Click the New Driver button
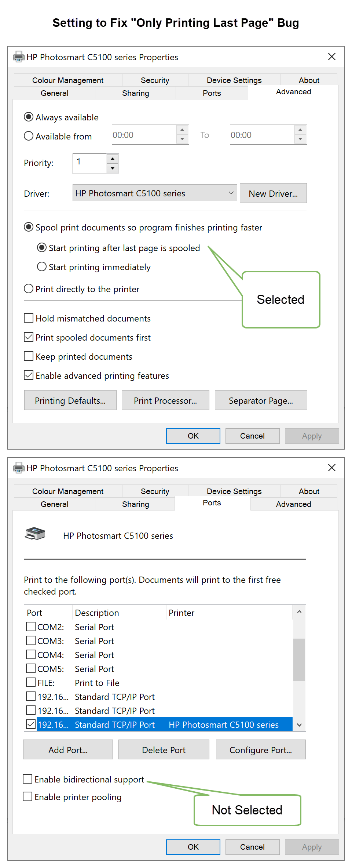352x868 pixels. pos(273,193)
